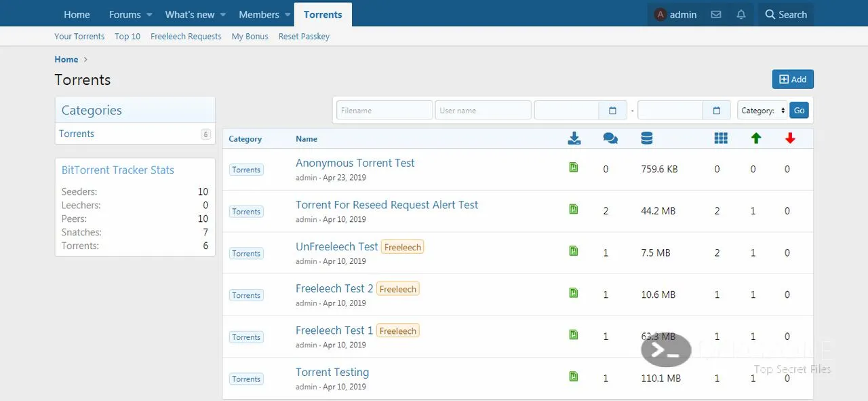Download the UnFreeleech Test torrent file
Screen dimensions: 868x401
point(574,251)
